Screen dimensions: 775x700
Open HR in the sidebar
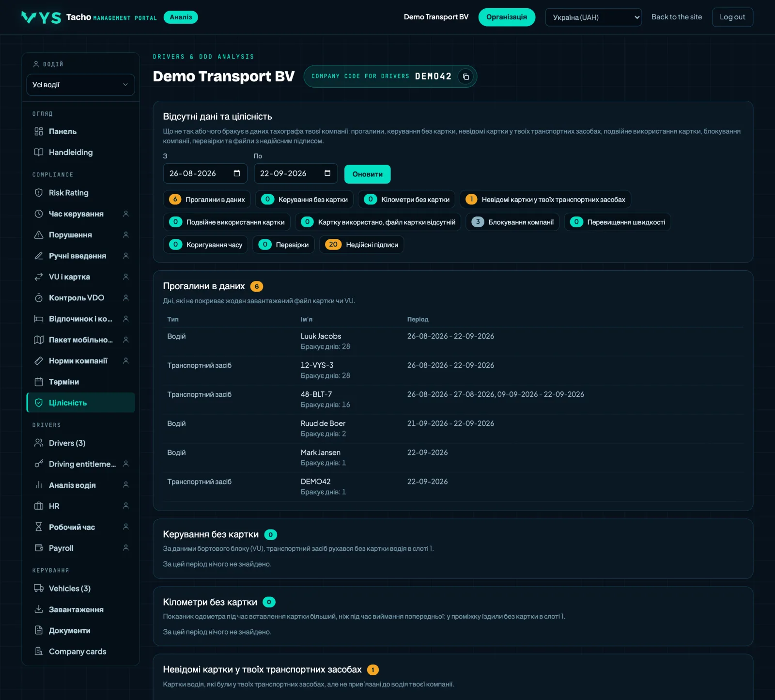[x=80, y=506]
